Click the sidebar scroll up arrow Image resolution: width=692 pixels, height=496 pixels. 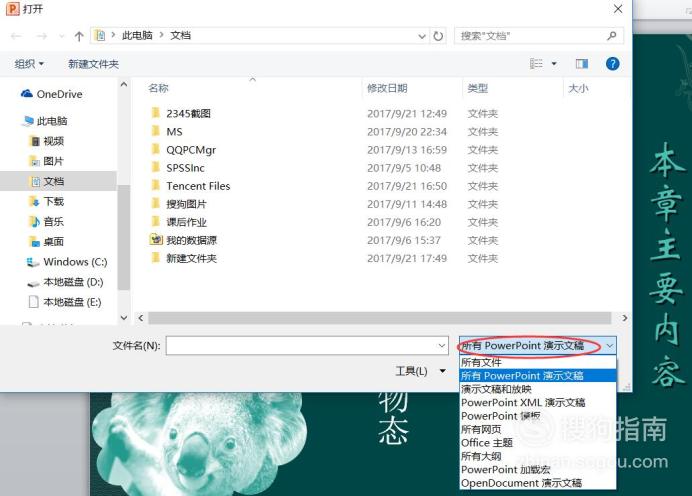[x=124, y=84]
